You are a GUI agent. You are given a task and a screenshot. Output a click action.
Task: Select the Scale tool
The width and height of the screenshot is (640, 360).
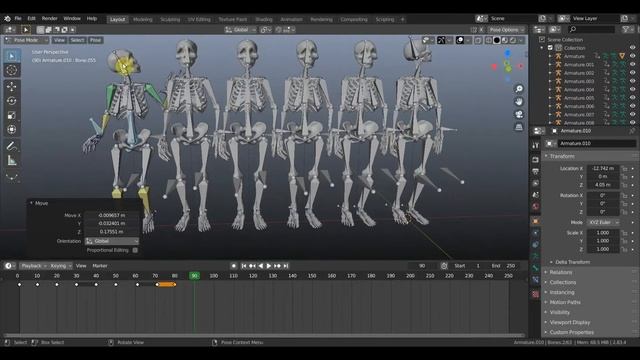(x=12, y=115)
